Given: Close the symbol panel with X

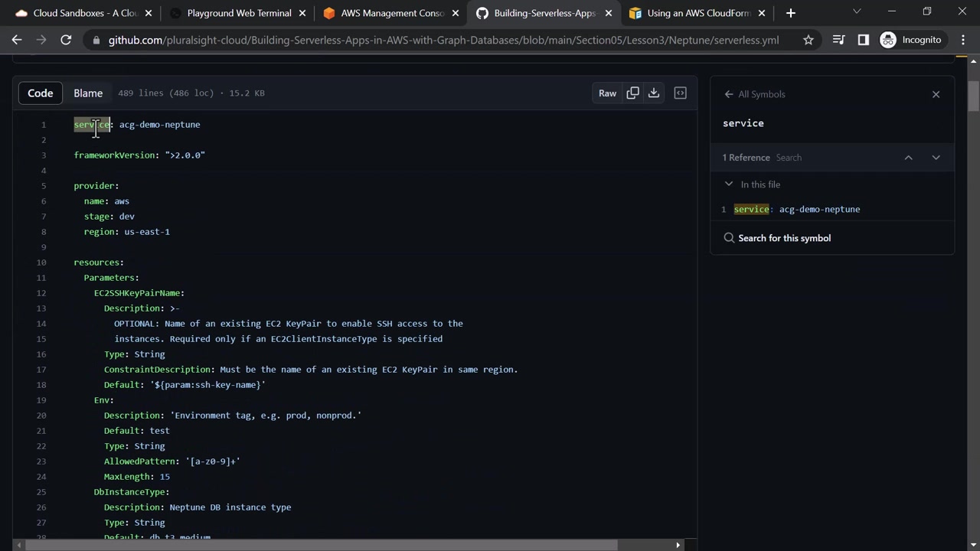Looking at the screenshot, I should pyautogui.click(x=936, y=94).
